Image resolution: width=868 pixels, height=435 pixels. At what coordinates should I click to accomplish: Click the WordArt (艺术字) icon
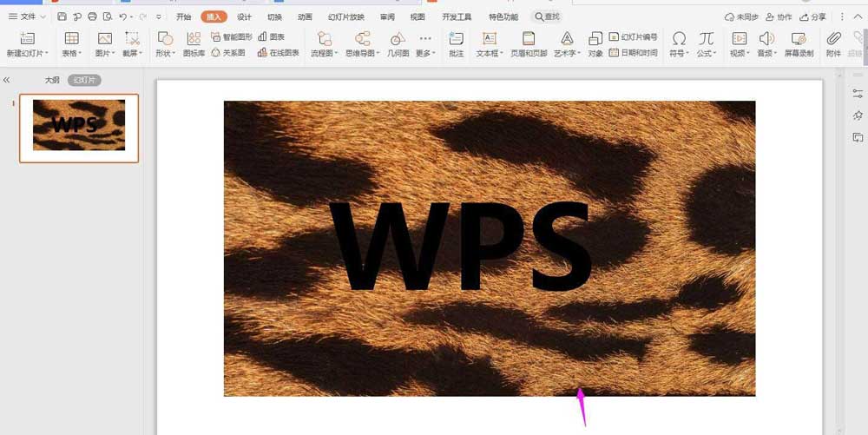tap(567, 38)
